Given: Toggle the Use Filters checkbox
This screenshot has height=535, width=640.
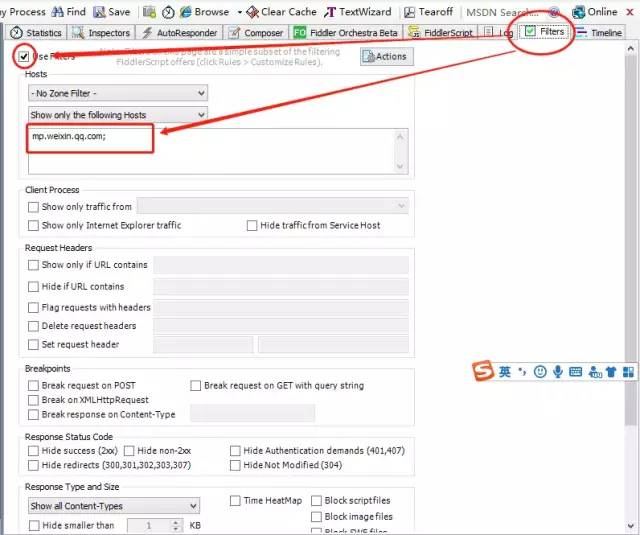Looking at the screenshot, I should pyautogui.click(x=24, y=56).
